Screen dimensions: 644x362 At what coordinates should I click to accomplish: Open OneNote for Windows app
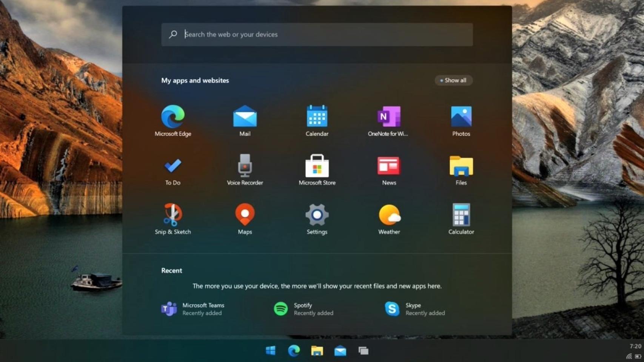388,121
